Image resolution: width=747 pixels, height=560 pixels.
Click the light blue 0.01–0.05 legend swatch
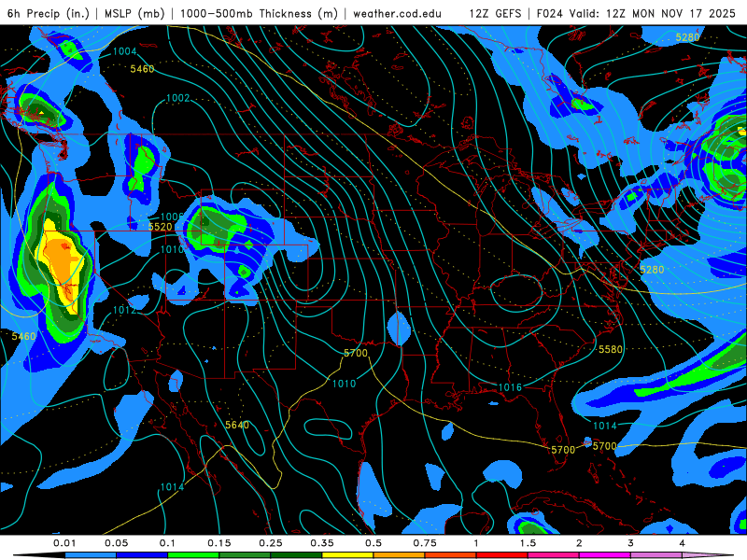(91, 555)
